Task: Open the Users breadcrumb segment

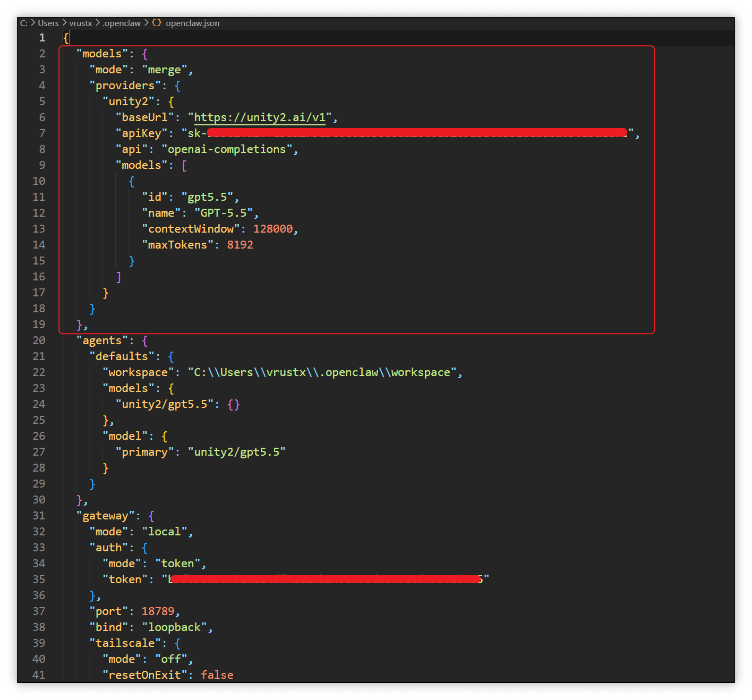Action: click(x=48, y=23)
